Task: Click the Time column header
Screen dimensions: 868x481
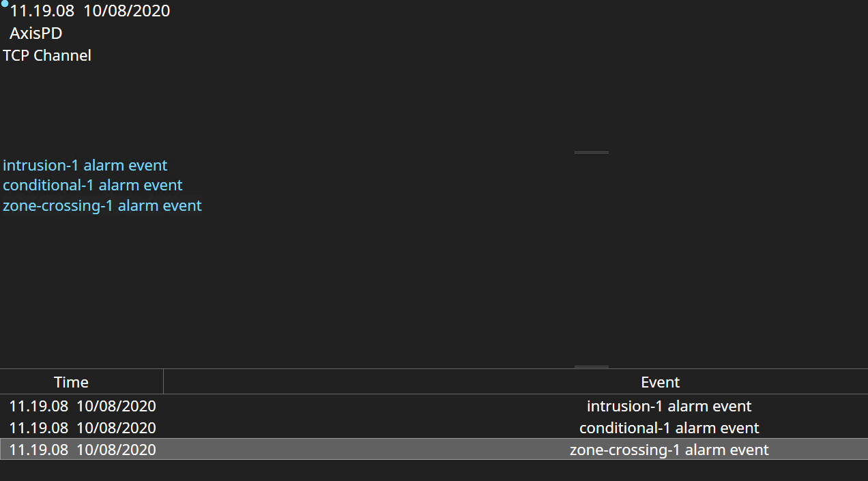Action: point(72,382)
